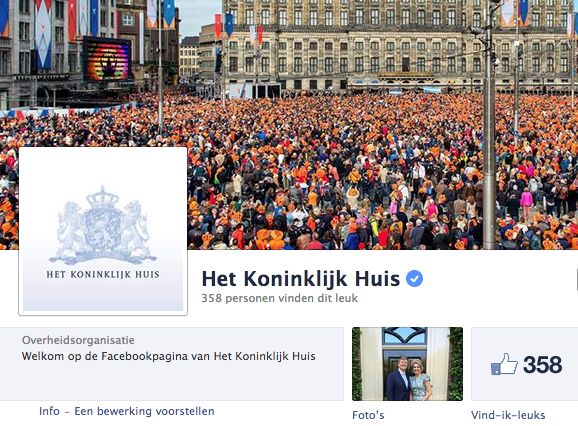The height and width of the screenshot is (426, 578).
Task: Click the Royal Palace facade in cover photo
Action: pyautogui.click(x=400, y=44)
